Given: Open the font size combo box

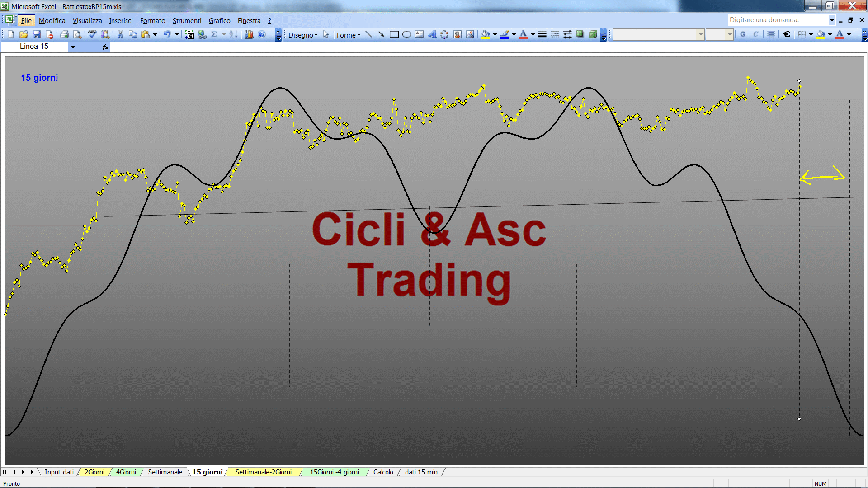Looking at the screenshot, I should pos(719,34).
